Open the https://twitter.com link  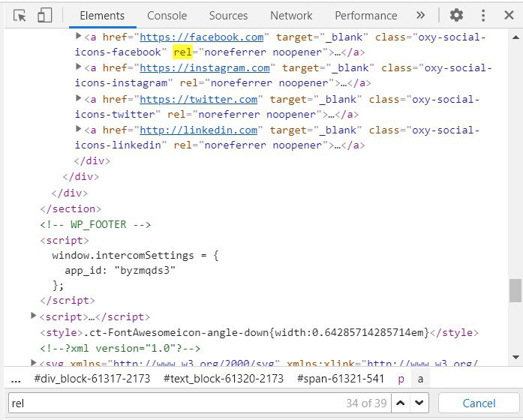coord(198,99)
